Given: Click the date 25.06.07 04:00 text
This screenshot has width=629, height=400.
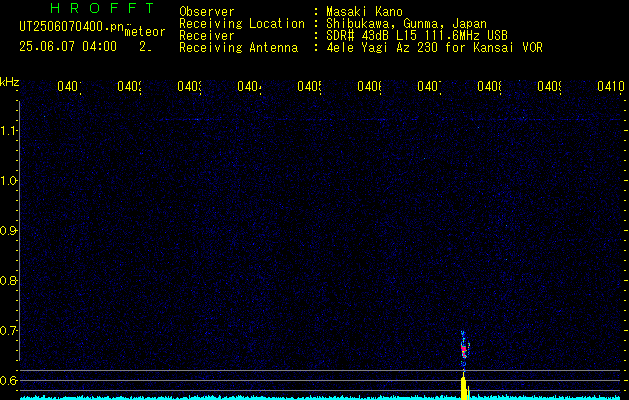Looking at the screenshot, I should [x=68, y=47].
